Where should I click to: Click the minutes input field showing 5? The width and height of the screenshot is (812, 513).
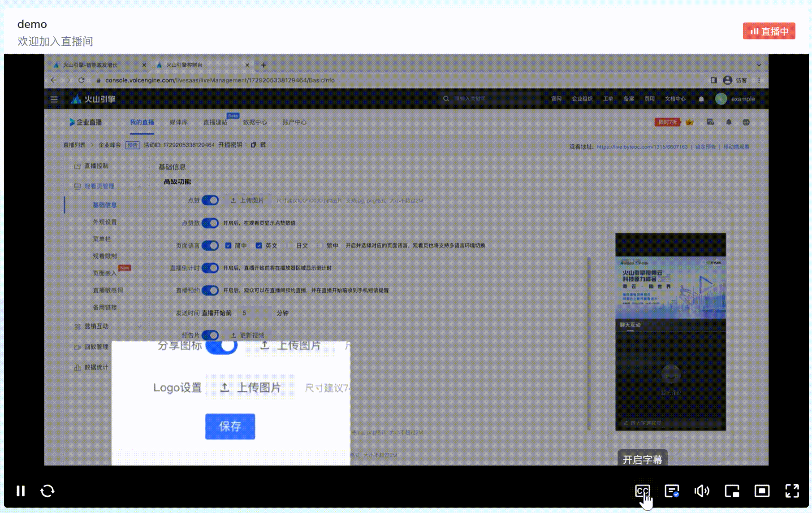click(x=254, y=313)
